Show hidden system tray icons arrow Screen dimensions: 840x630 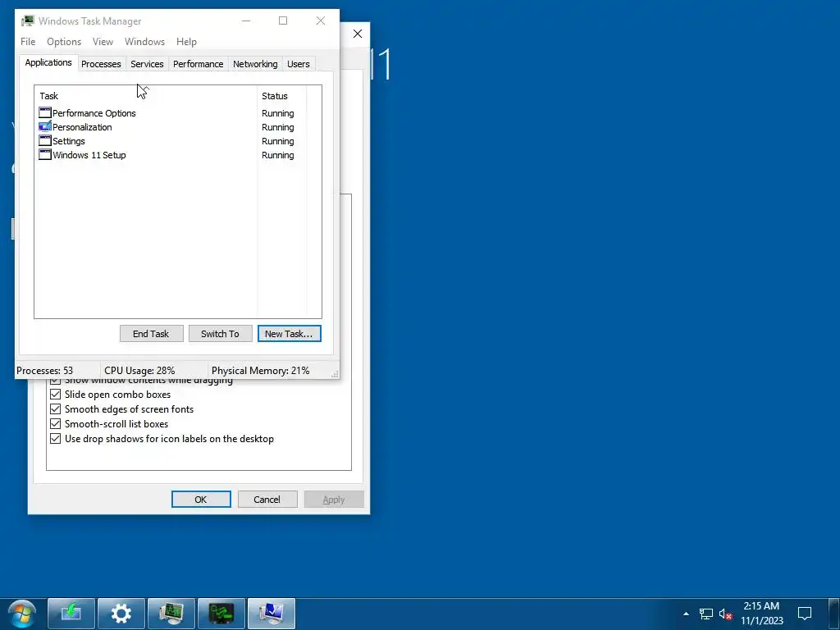[x=686, y=614]
